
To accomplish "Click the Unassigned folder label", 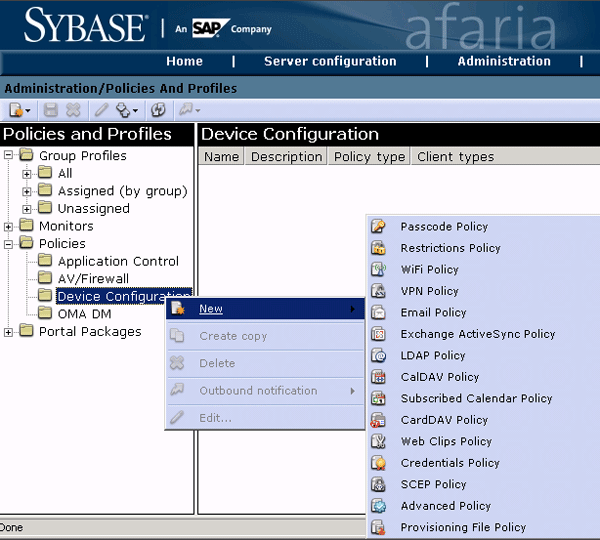I will point(93,208).
